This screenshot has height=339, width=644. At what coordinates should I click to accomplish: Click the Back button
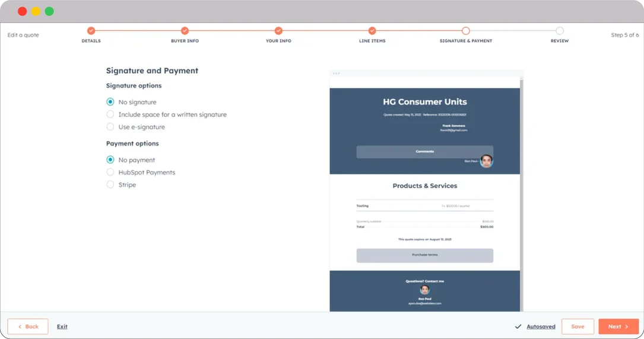coord(28,327)
